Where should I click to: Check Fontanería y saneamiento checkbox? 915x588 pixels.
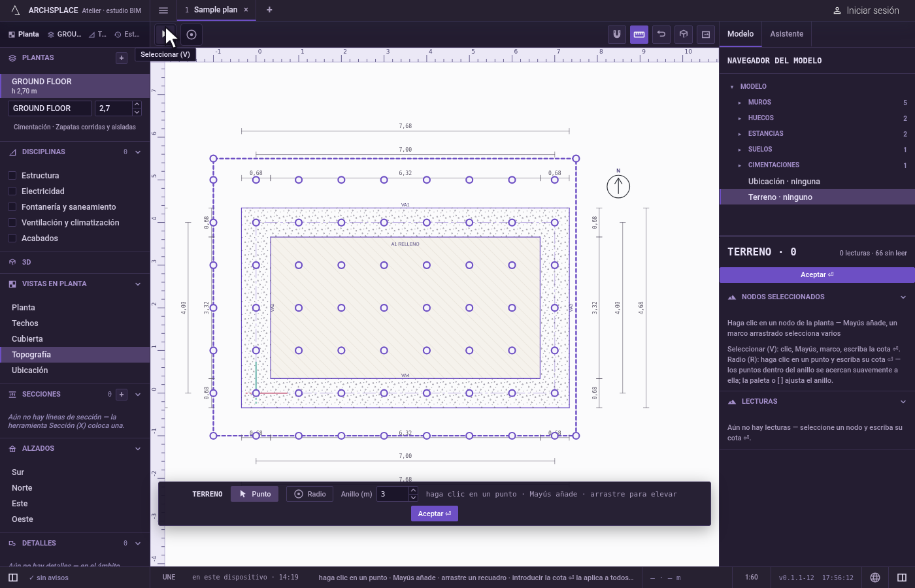pyautogui.click(x=12, y=207)
